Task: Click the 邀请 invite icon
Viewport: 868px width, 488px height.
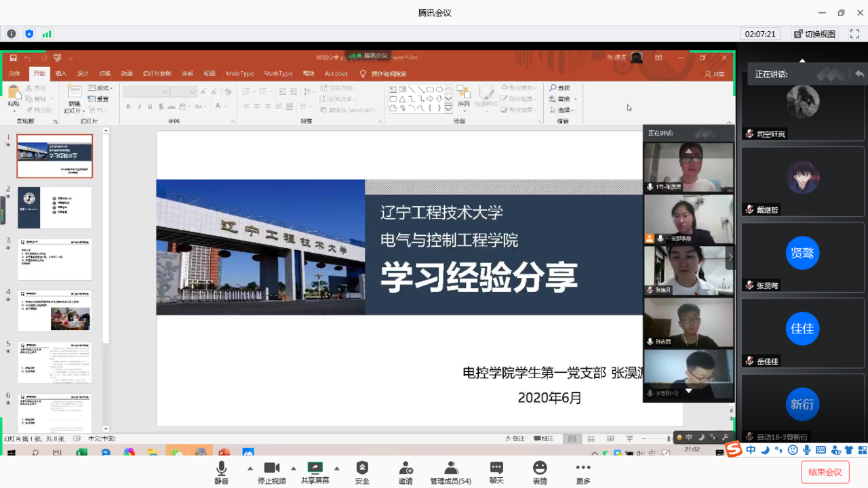Action: coord(406,471)
